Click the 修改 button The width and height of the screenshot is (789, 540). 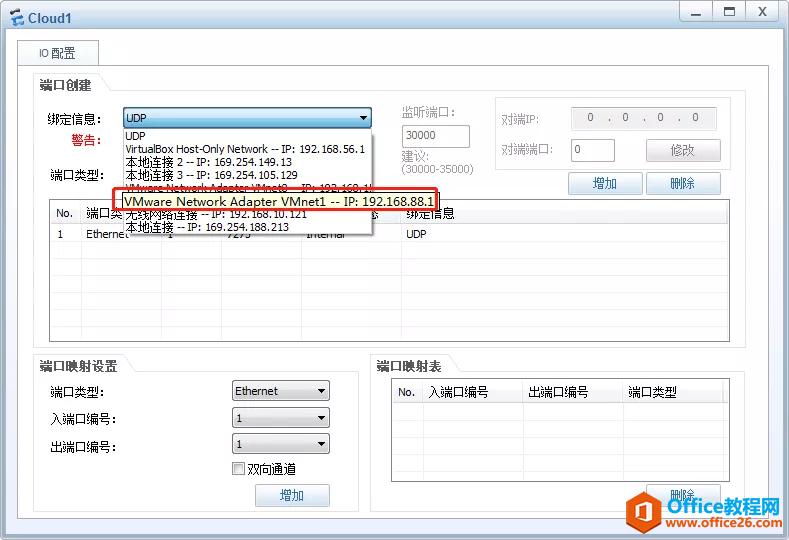click(x=683, y=150)
